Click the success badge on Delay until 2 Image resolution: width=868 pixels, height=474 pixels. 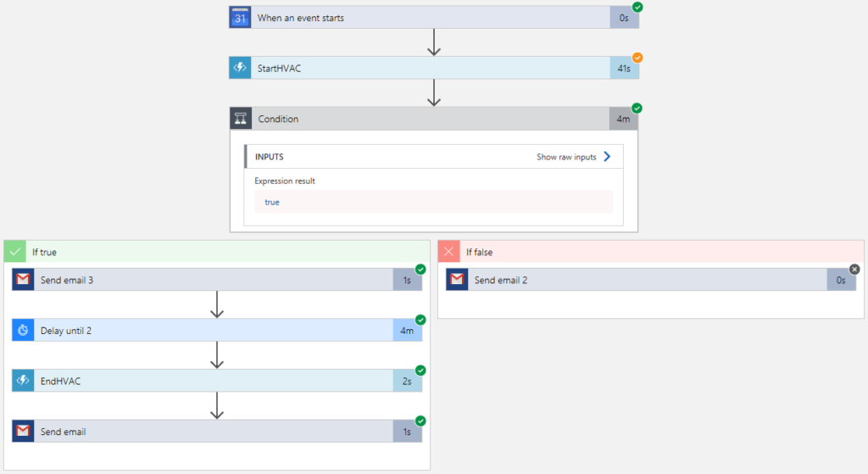tap(420, 320)
